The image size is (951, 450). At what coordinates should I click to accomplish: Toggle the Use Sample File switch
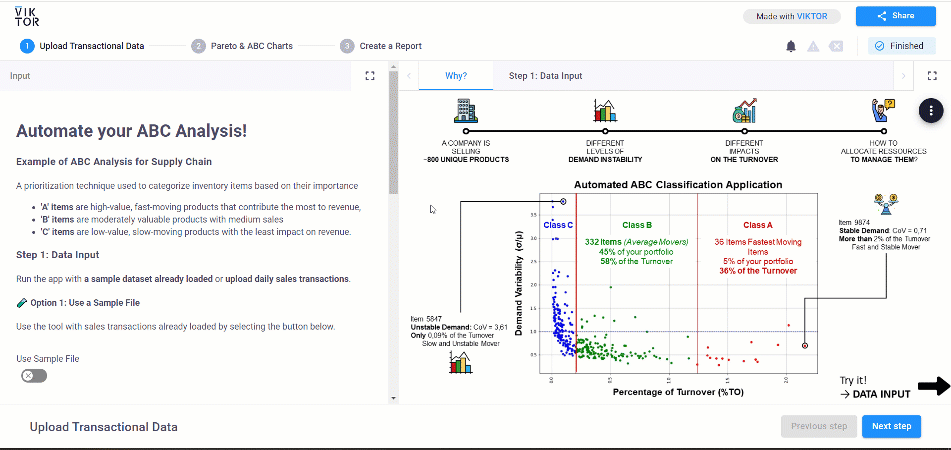(34, 375)
